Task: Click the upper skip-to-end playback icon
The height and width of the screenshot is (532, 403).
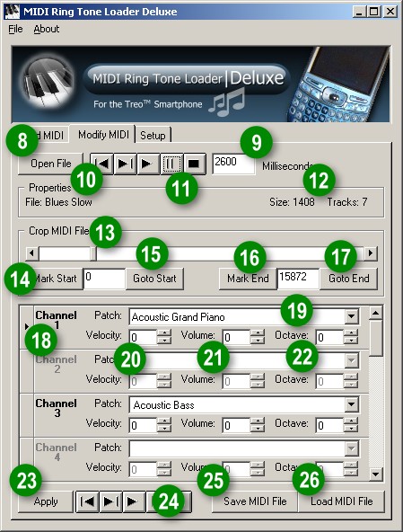Action: pyautogui.click(x=125, y=164)
